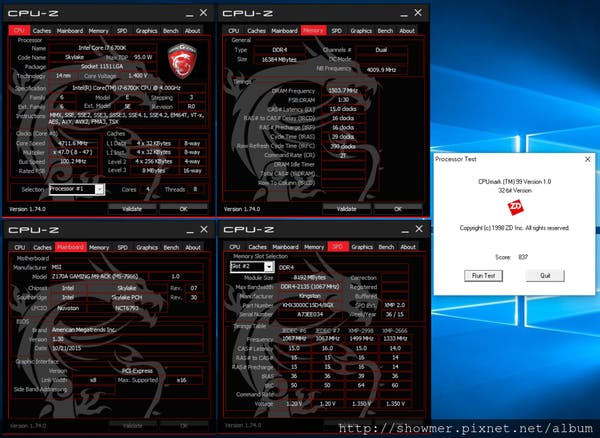The image size is (600, 438).
Task: Open Mainboard tab in the SPD window
Action: (x=285, y=247)
